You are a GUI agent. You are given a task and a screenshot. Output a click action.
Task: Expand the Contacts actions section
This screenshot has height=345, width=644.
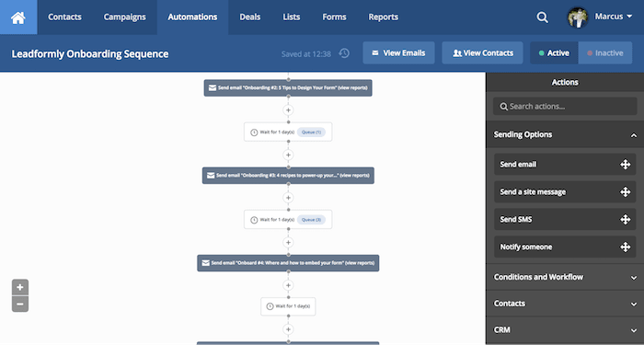tap(565, 304)
